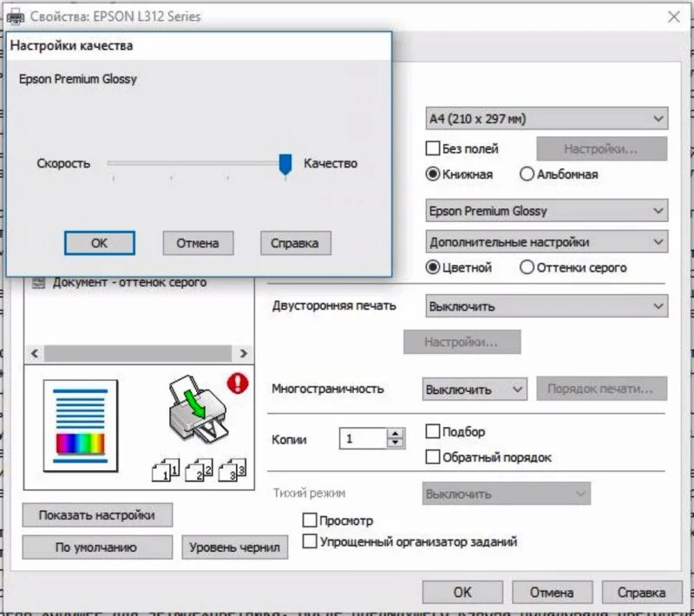Open the Двусторонняя печать dropdown
The width and height of the screenshot is (694, 616).
547,306
